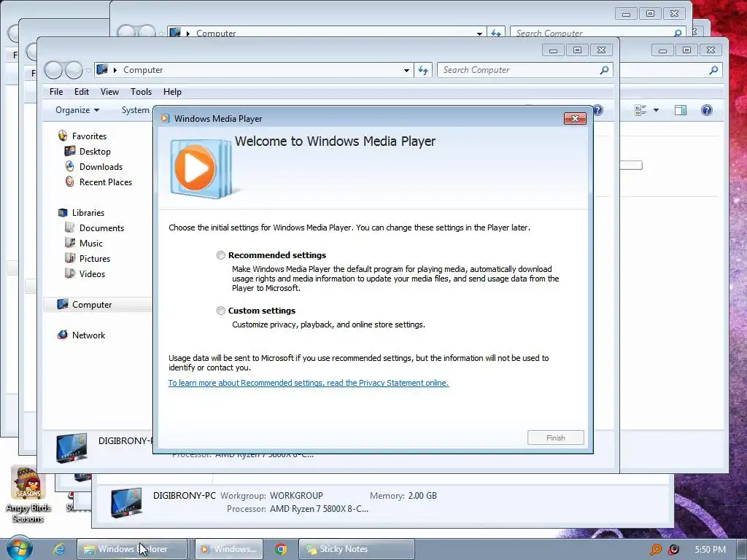The height and width of the screenshot is (560, 747).
Task: Open the Videos library
Action: [x=92, y=274]
